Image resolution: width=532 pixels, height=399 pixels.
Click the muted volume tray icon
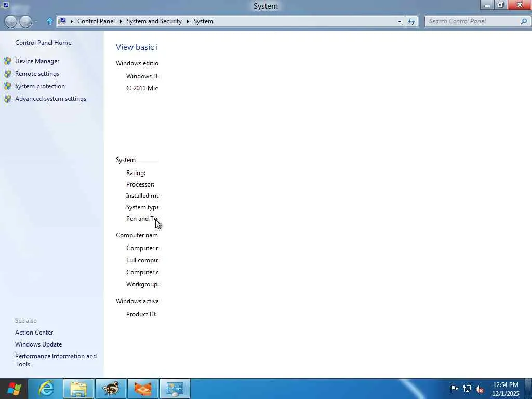click(x=480, y=389)
